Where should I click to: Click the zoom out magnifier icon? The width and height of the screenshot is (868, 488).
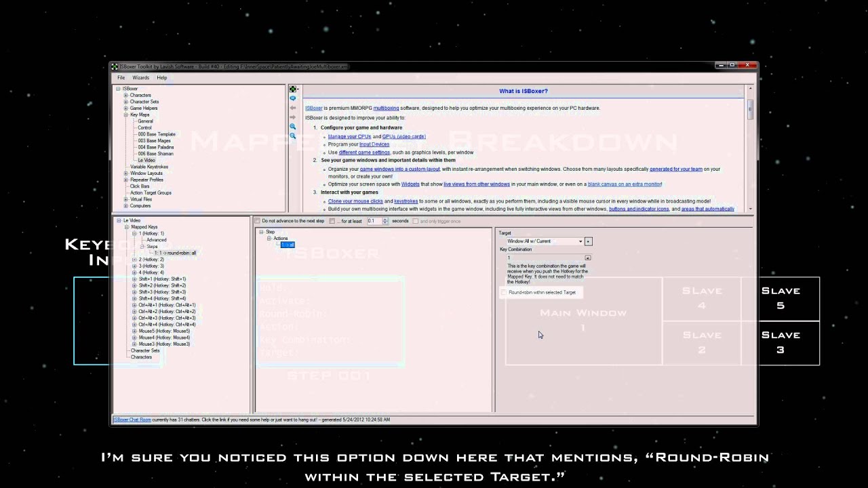(x=293, y=136)
